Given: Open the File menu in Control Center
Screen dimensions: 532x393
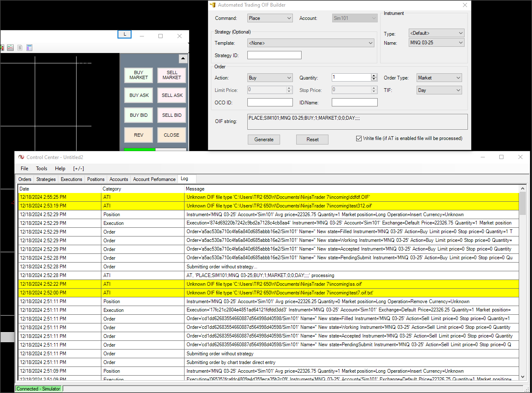Looking at the screenshot, I should [24, 169].
